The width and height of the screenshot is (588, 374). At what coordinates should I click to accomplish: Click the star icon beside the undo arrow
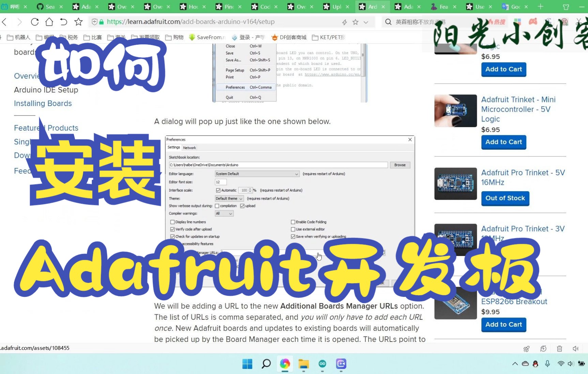click(x=78, y=22)
